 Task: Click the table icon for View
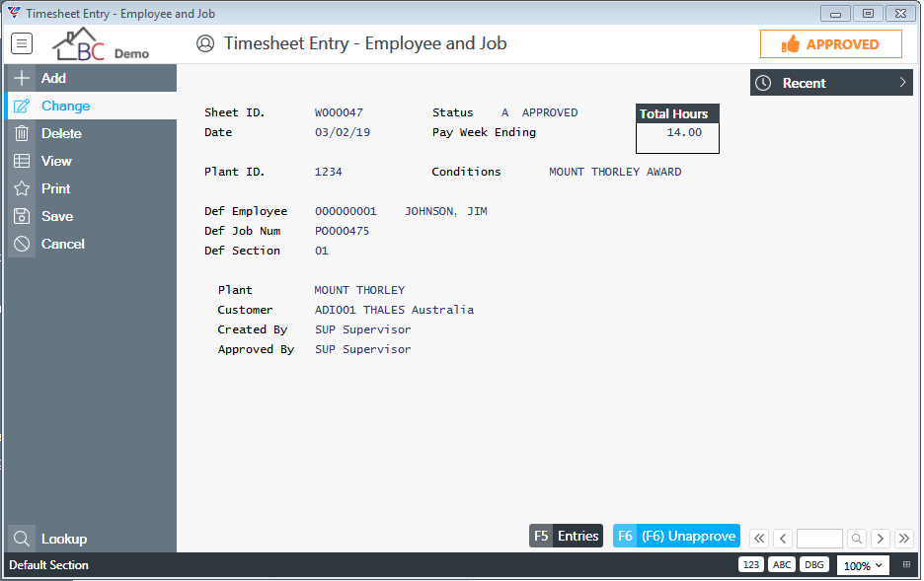(x=21, y=161)
